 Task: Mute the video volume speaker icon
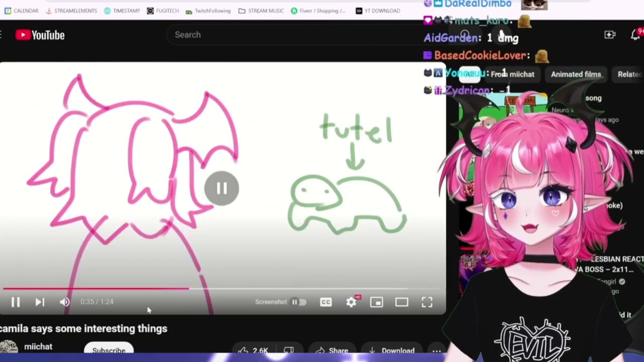(64, 302)
